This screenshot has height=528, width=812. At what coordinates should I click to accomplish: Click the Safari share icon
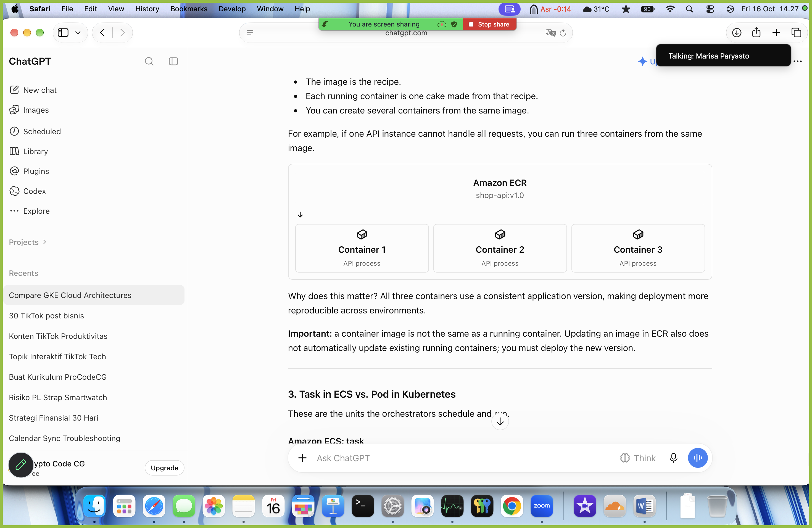click(756, 32)
